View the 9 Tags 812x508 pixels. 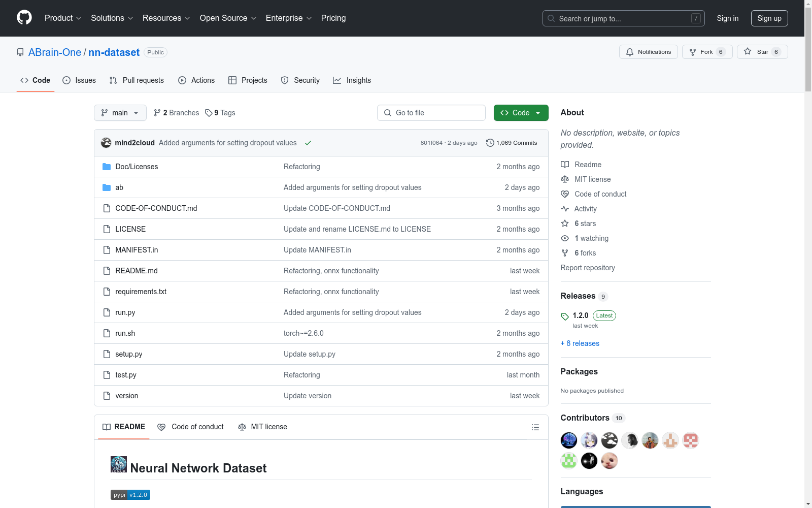(x=220, y=113)
